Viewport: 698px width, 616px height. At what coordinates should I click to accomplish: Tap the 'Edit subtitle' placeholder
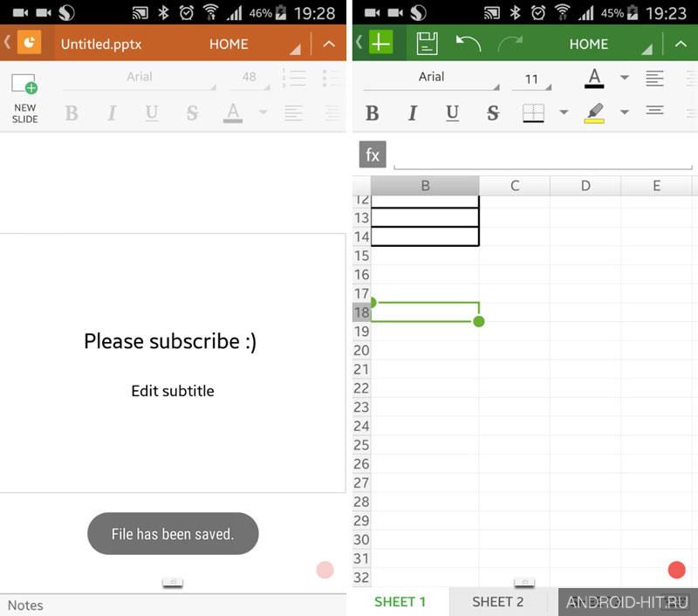click(173, 391)
